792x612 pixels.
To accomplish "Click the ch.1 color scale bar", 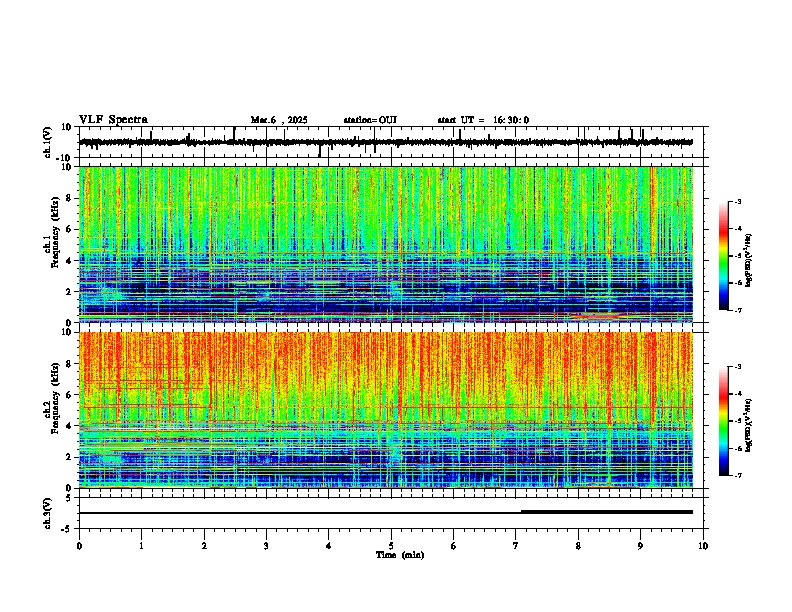I will point(724,256).
